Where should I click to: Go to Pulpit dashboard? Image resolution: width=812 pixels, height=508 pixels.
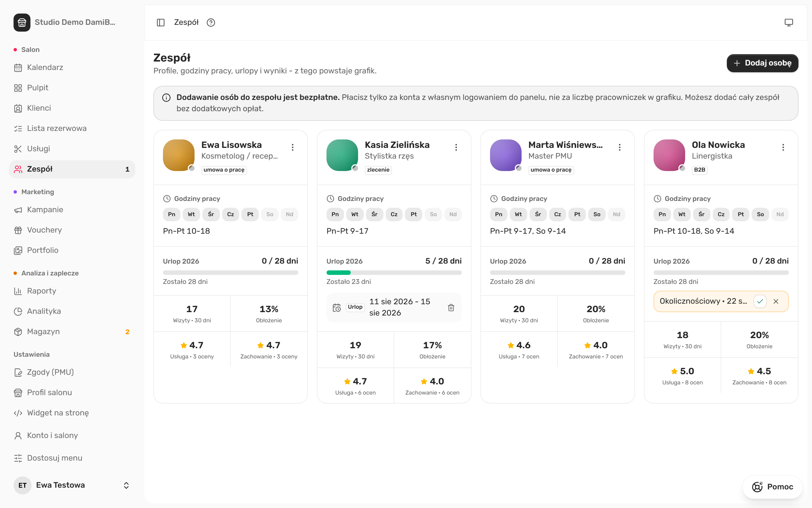72,88
